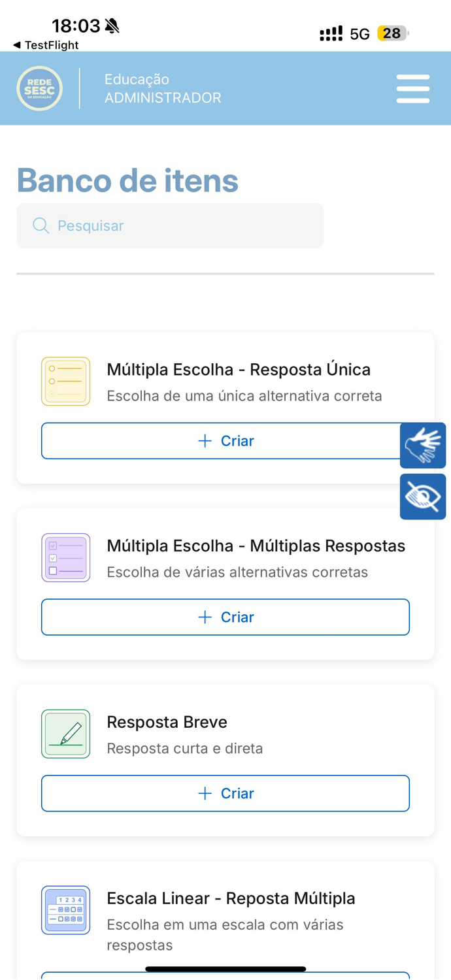451x980 pixels.
Task: Tap the Rede SESC Educação logo
Action: [x=39, y=88]
